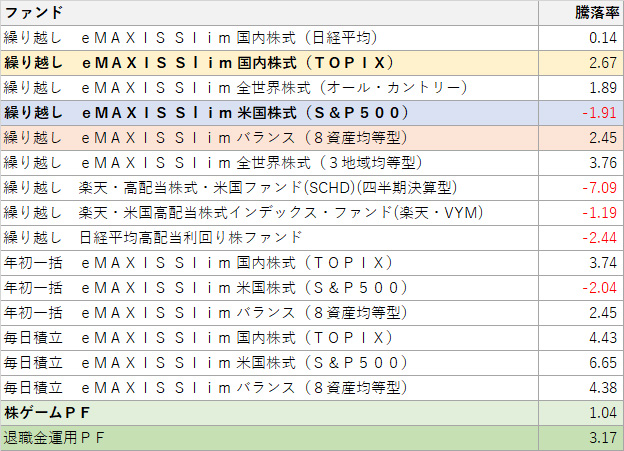Select the 繰り越し 国内株式（日経平均） fund cell
Viewport: 624px width, 451px height.
tap(190, 37)
